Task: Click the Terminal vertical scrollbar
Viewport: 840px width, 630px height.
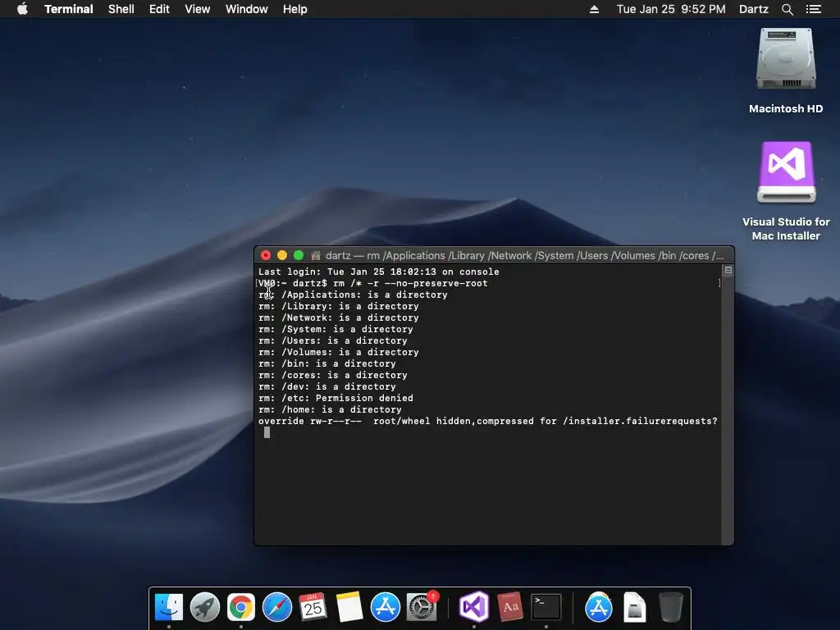Action: pyautogui.click(x=728, y=410)
